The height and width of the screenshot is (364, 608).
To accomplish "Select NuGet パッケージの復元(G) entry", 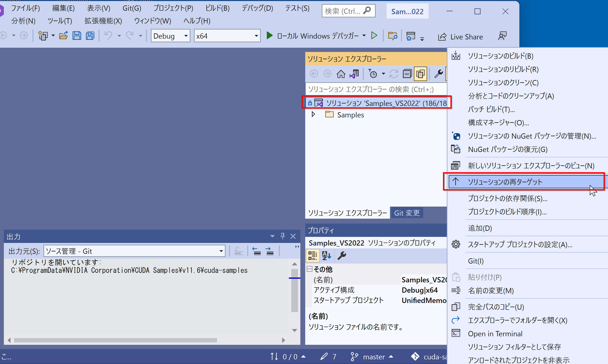I will 527,149.
